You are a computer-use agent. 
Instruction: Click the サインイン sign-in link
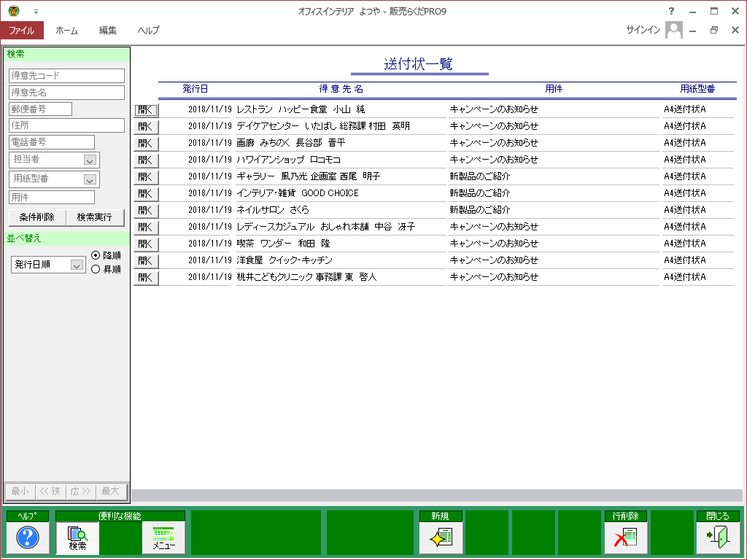[643, 30]
